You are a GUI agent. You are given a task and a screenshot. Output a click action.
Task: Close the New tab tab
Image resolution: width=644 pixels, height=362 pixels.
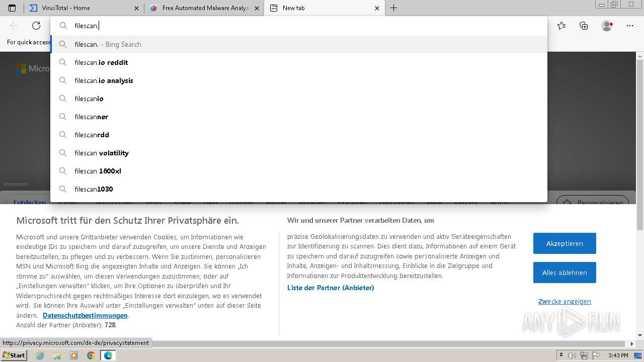[x=377, y=8]
